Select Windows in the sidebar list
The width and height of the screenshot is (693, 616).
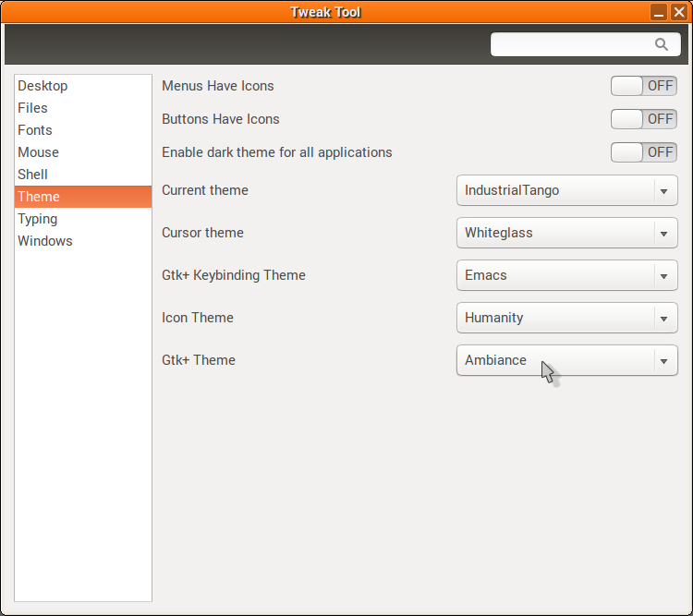[x=44, y=241]
